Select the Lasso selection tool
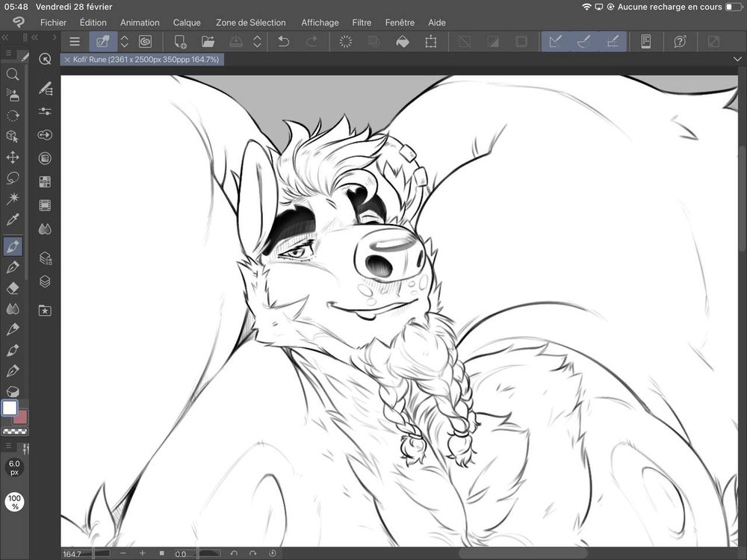This screenshot has height=560, width=747. (13, 178)
